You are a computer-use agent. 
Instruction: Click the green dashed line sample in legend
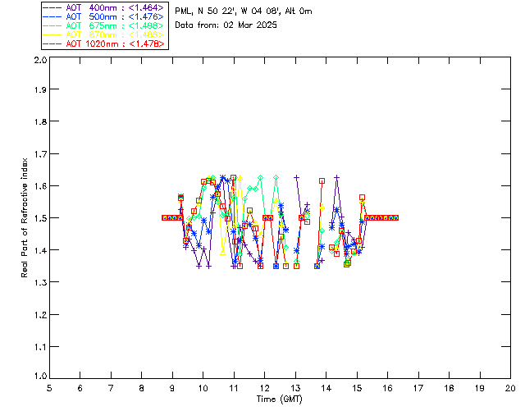pyautogui.click(x=52, y=25)
